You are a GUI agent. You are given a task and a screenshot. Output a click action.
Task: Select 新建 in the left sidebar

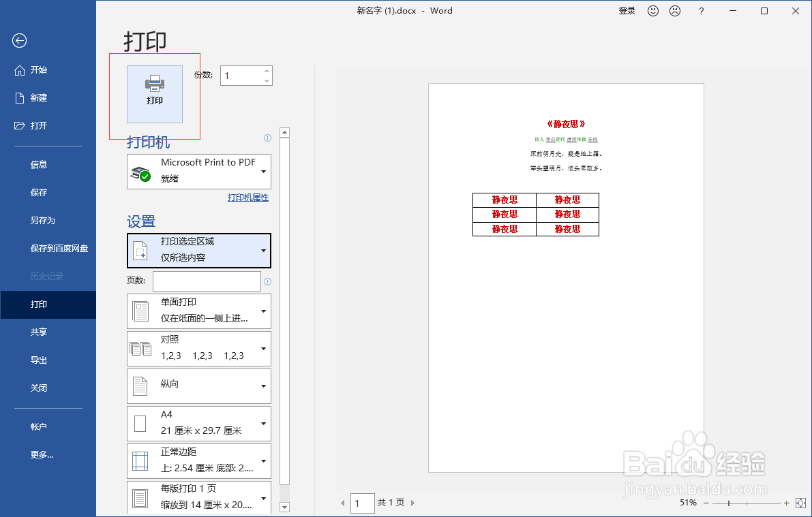click(48, 98)
